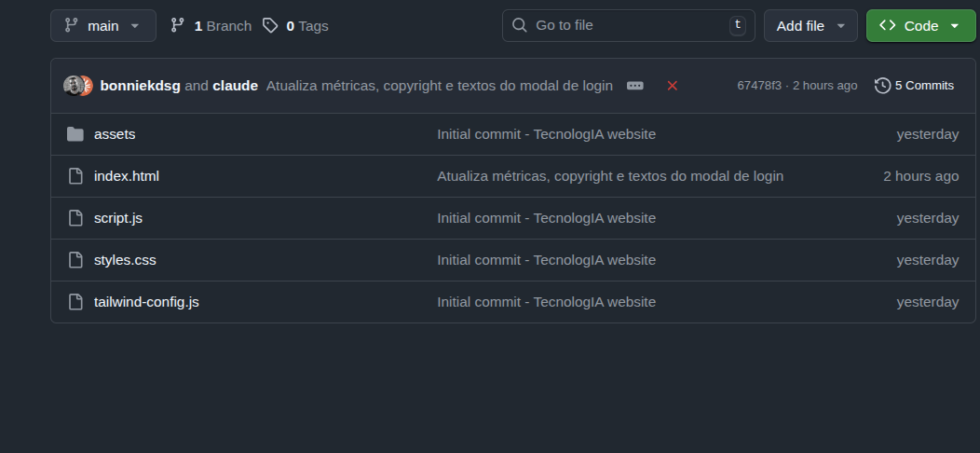Click the search magnifier icon in Go to file
This screenshot has width=980, height=453.
521,26
